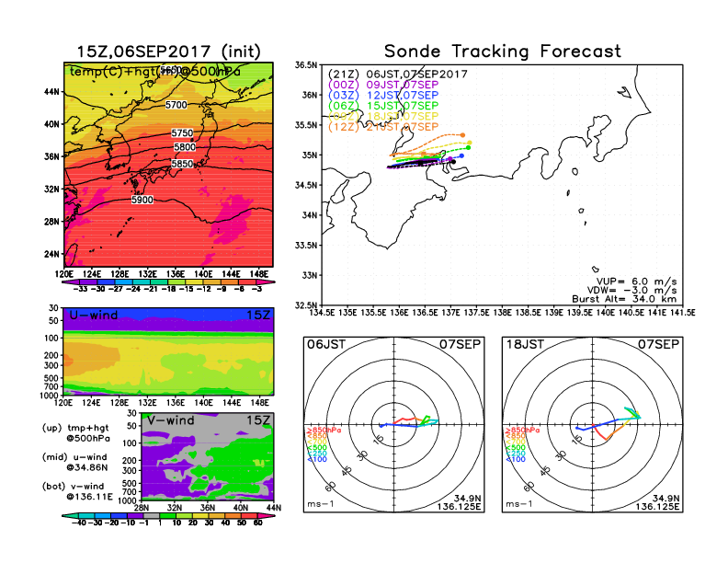Click the "15Z,06SEP2017 (init)" heading
The height and width of the screenshot is (563, 728).
click(168, 52)
